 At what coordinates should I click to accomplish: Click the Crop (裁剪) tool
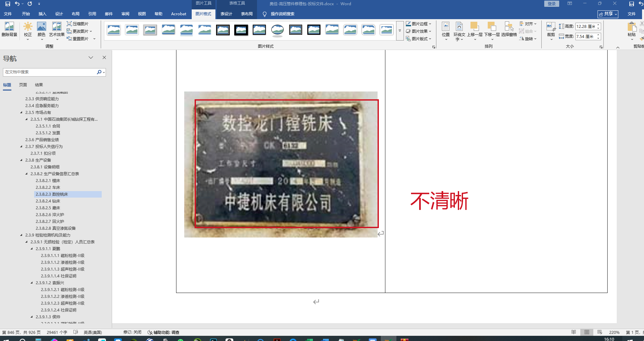click(x=551, y=31)
